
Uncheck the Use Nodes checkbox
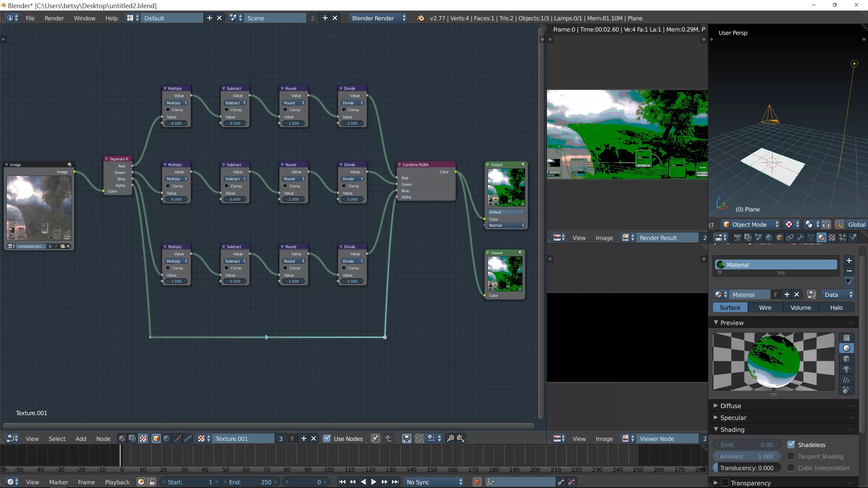(x=327, y=439)
